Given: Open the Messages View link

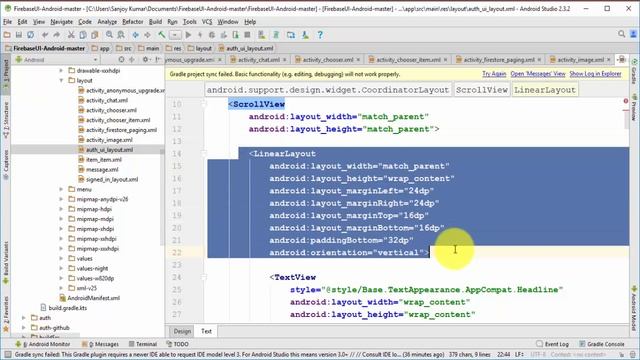Looking at the screenshot, I should [538, 74].
